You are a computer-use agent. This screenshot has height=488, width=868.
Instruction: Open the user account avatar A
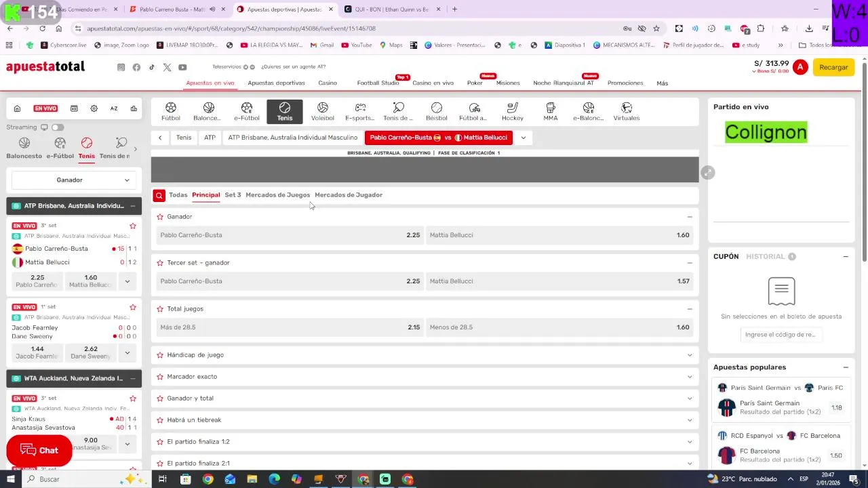pos(800,67)
